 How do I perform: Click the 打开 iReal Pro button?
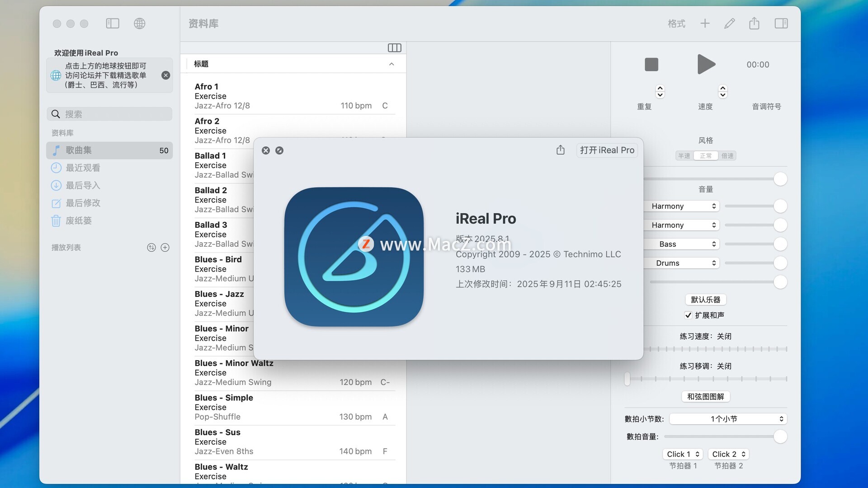click(607, 150)
